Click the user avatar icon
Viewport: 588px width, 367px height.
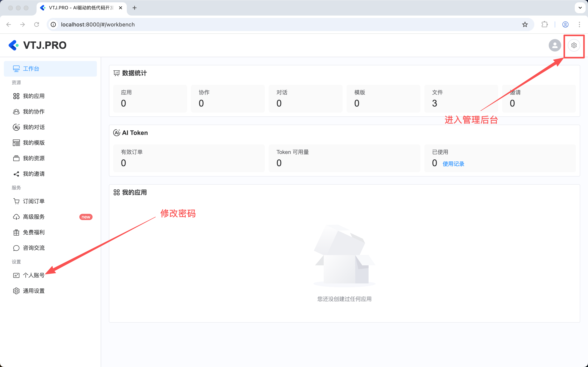(555, 45)
